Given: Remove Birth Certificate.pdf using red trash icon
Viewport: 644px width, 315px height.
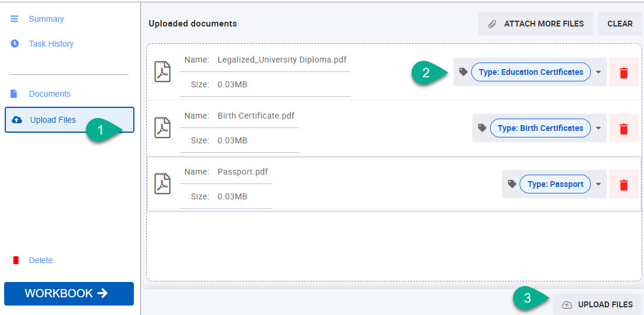Looking at the screenshot, I should [623, 128].
